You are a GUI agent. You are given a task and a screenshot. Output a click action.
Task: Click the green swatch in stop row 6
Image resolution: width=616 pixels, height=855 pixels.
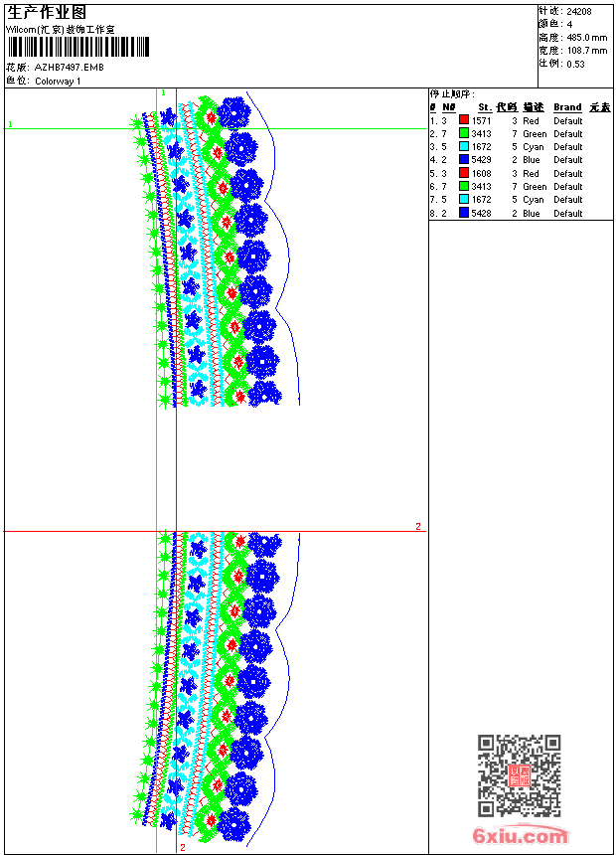(x=464, y=186)
